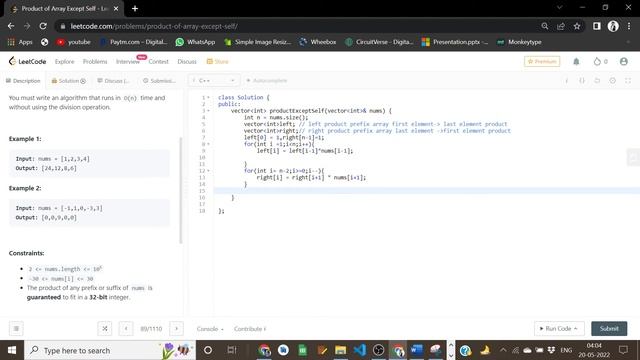Viewport: 640px width, 360px height.
Task: Open the Apps bookmark
Action: pyautogui.click(x=20, y=42)
